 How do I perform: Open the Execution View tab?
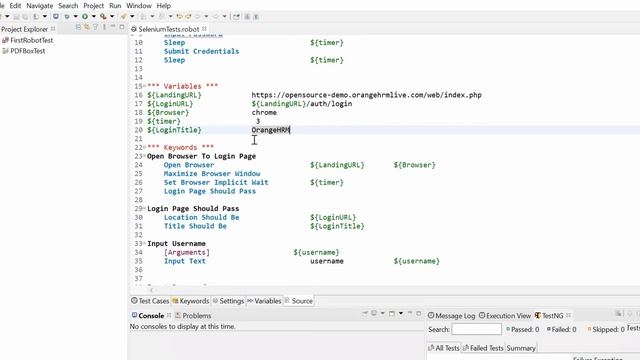click(505, 316)
